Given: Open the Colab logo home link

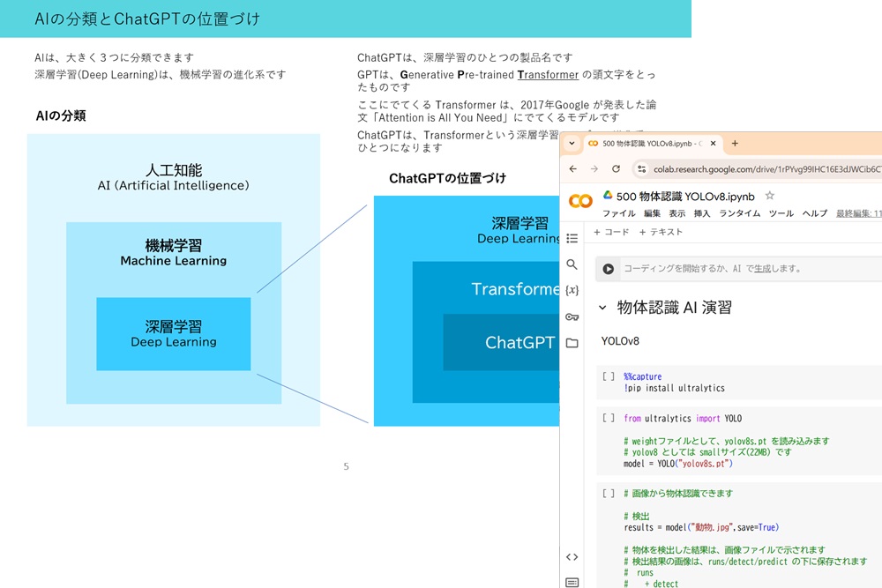Looking at the screenshot, I should 580,201.
